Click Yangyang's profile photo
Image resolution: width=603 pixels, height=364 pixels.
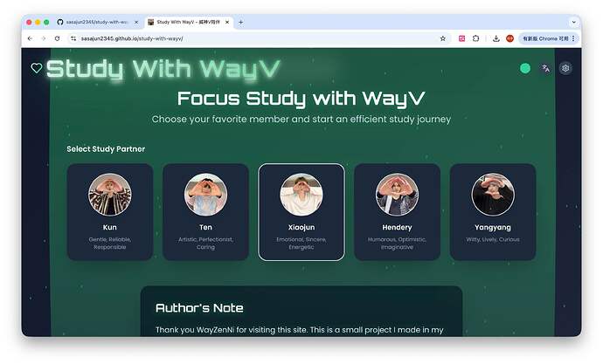[493, 195]
